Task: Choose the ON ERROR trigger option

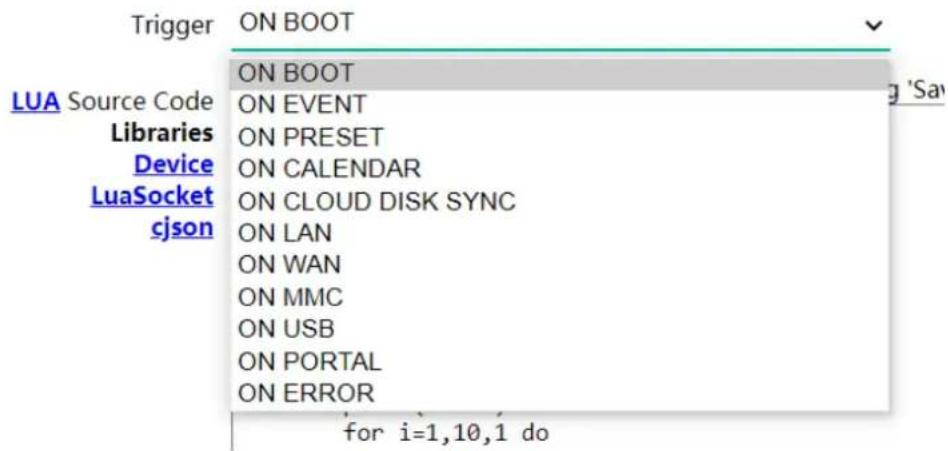Action: click(307, 392)
